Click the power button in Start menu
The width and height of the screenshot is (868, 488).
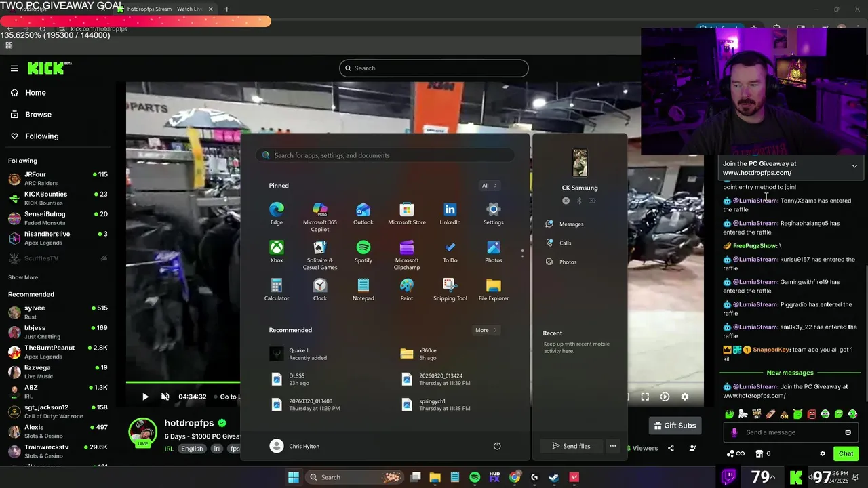coord(497,446)
